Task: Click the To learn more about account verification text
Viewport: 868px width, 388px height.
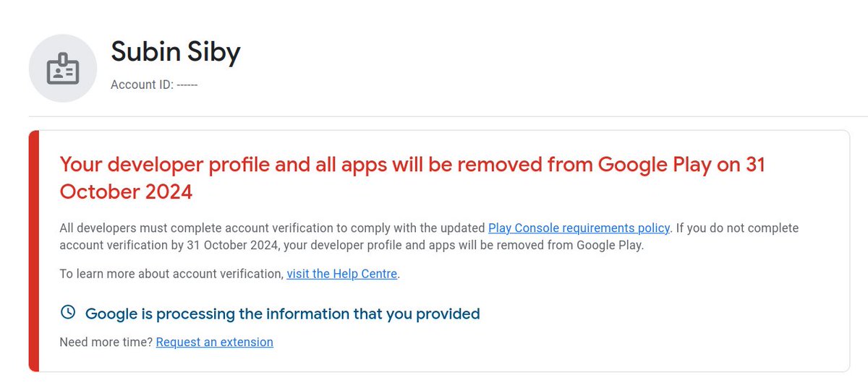Action: [171, 274]
